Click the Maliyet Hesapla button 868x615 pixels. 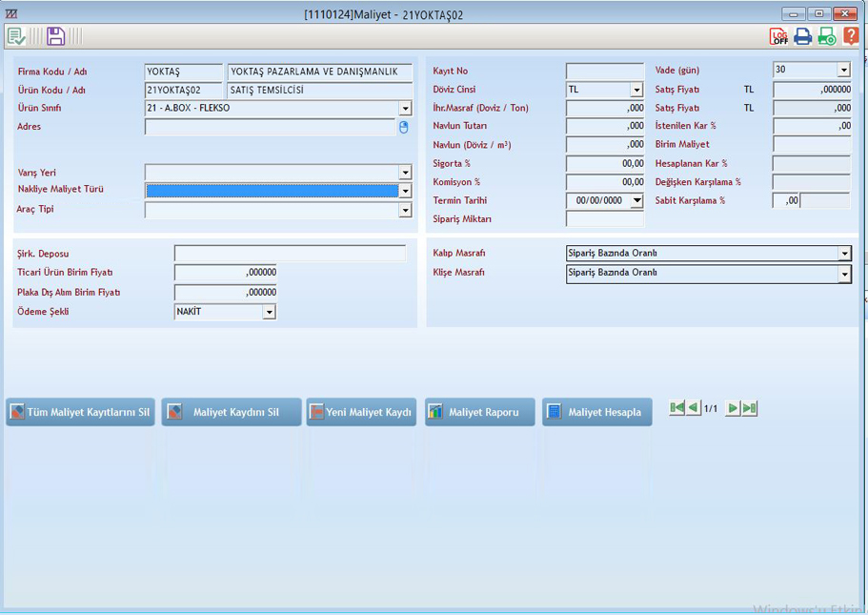coord(596,412)
